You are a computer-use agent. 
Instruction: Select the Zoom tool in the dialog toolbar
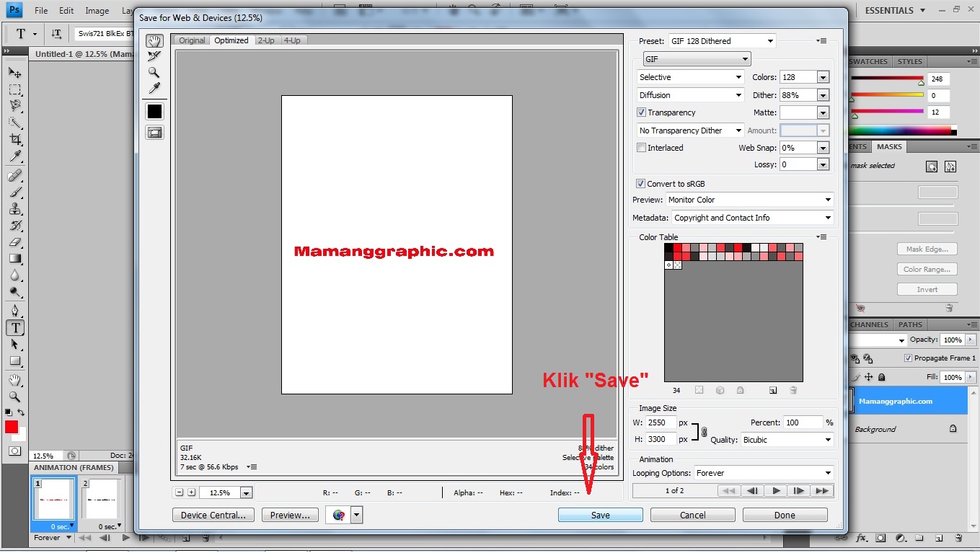153,72
